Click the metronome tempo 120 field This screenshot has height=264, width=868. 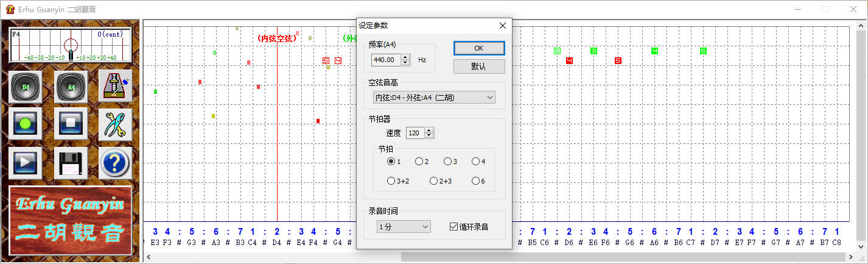point(415,133)
